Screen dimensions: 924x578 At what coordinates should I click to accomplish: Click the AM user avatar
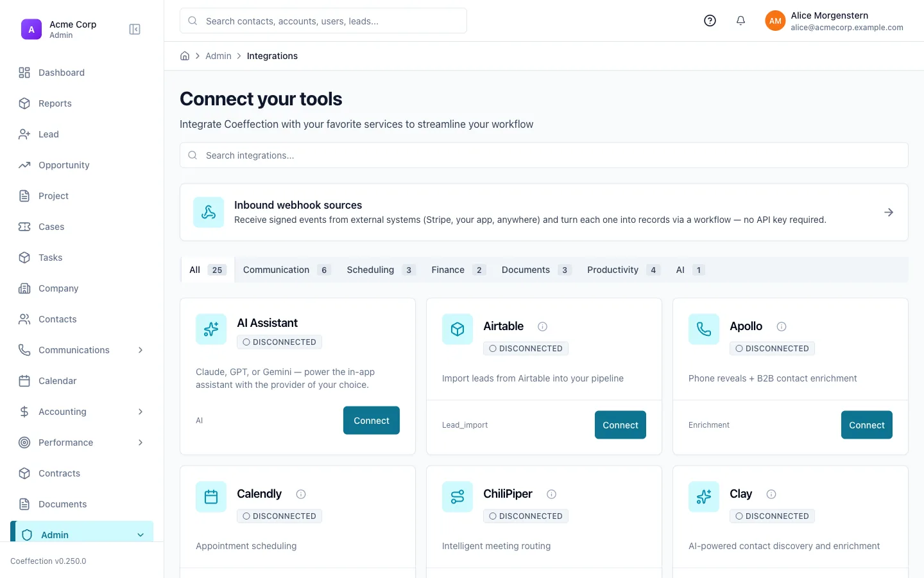775,21
